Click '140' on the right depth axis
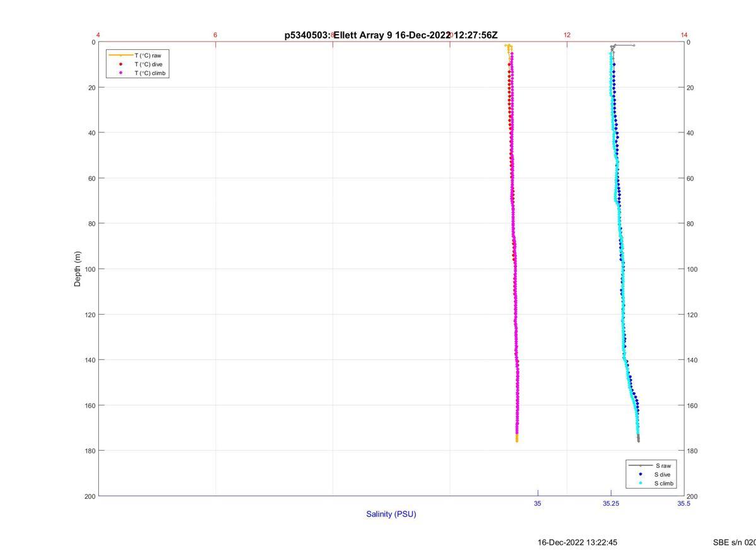Screen dimensions: 756x558 coord(692,360)
